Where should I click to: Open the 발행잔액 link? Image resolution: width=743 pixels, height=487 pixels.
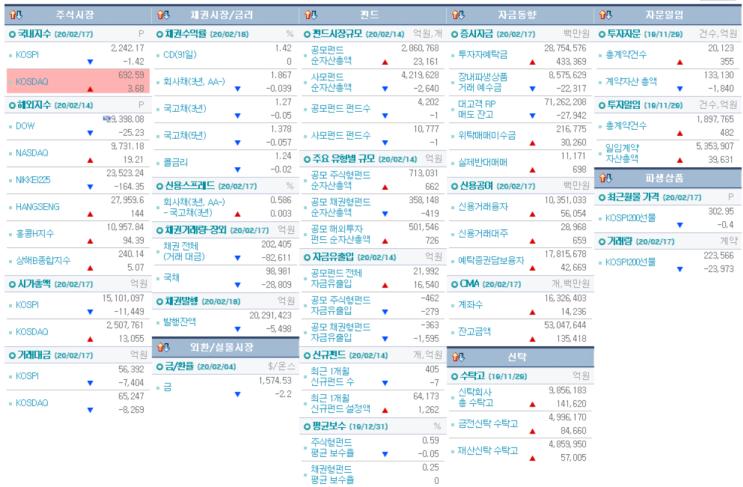[180, 322]
